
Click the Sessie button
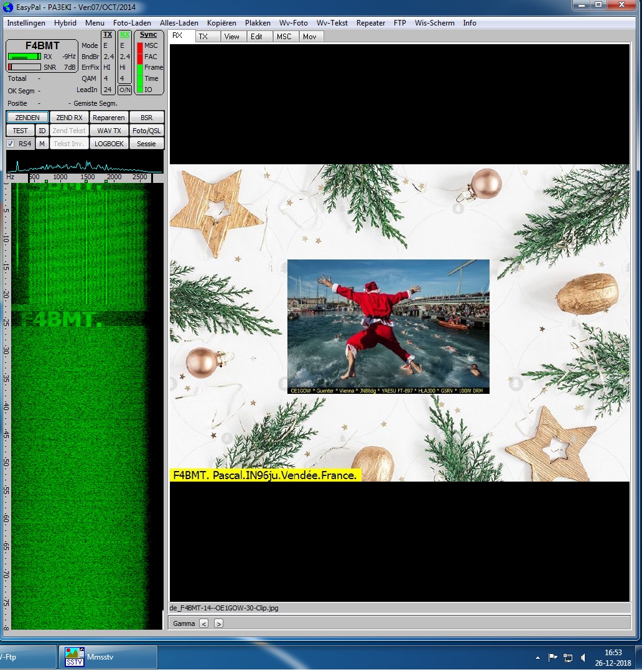tap(147, 144)
